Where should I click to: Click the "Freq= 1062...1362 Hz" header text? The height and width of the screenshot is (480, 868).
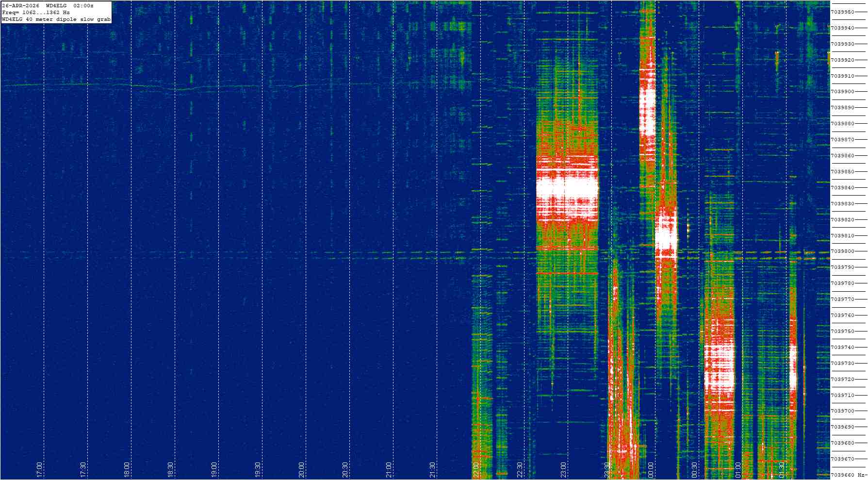(x=36, y=13)
